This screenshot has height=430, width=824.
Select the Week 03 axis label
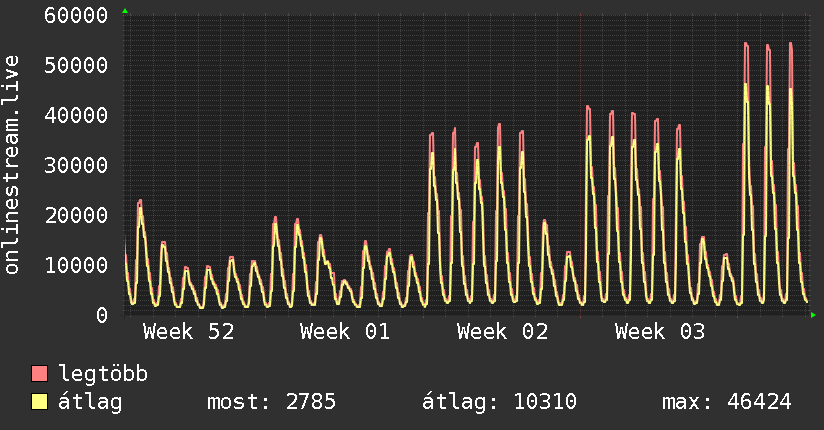[x=660, y=332]
